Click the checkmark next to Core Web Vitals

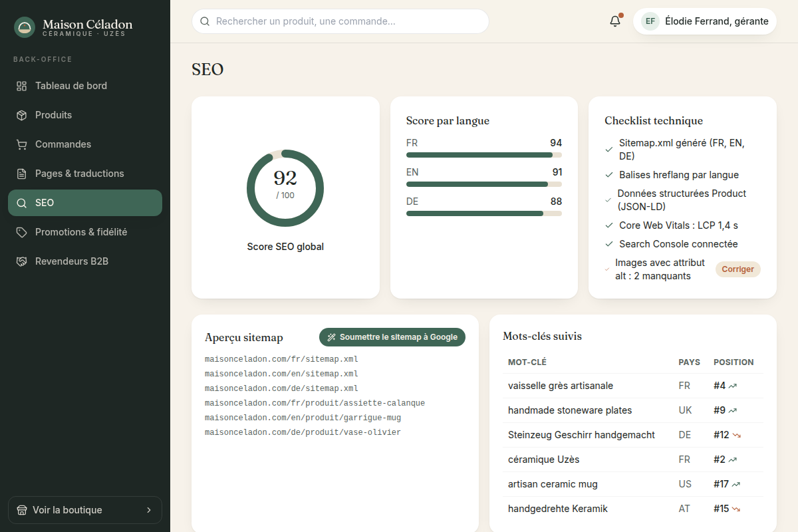coord(609,225)
